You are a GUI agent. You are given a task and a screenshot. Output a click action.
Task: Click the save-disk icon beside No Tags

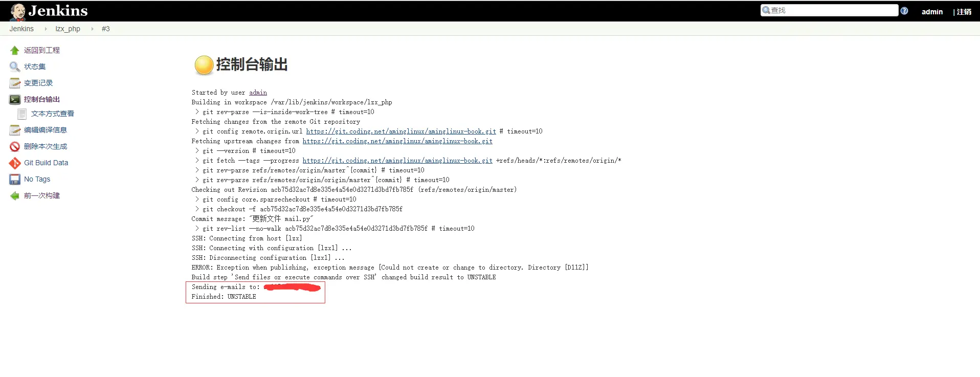(x=15, y=179)
